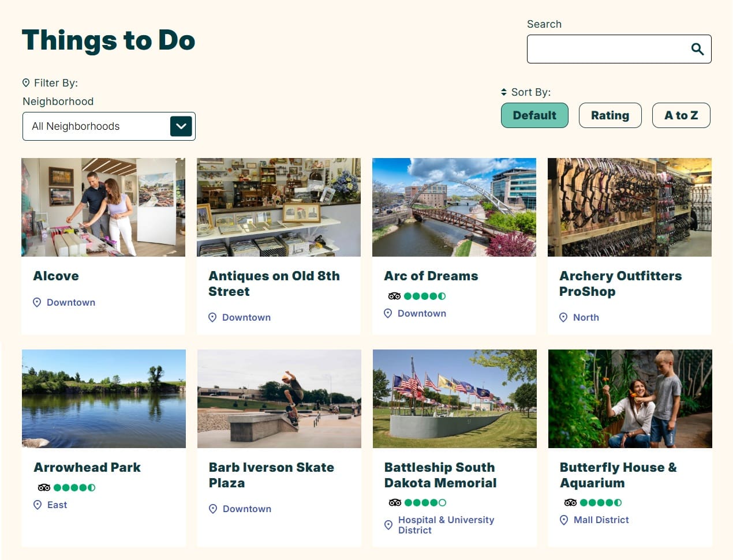This screenshot has width=733, height=560.
Task: Click into the Search text field
Action: click(x=606, y=49)
